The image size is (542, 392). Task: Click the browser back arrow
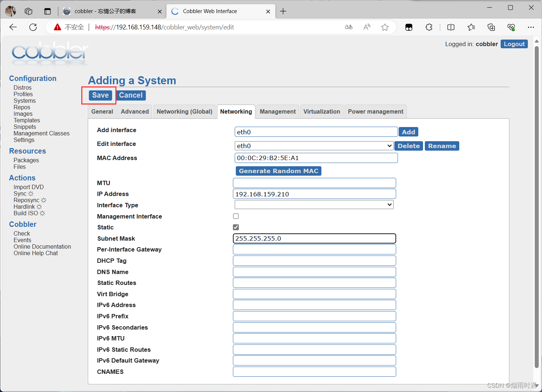coord(13,27)
